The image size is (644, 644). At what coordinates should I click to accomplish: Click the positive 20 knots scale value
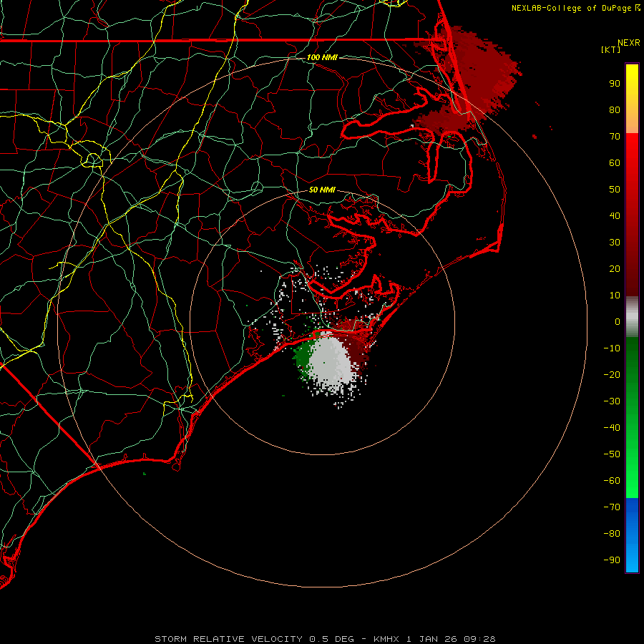pos(615,269)
